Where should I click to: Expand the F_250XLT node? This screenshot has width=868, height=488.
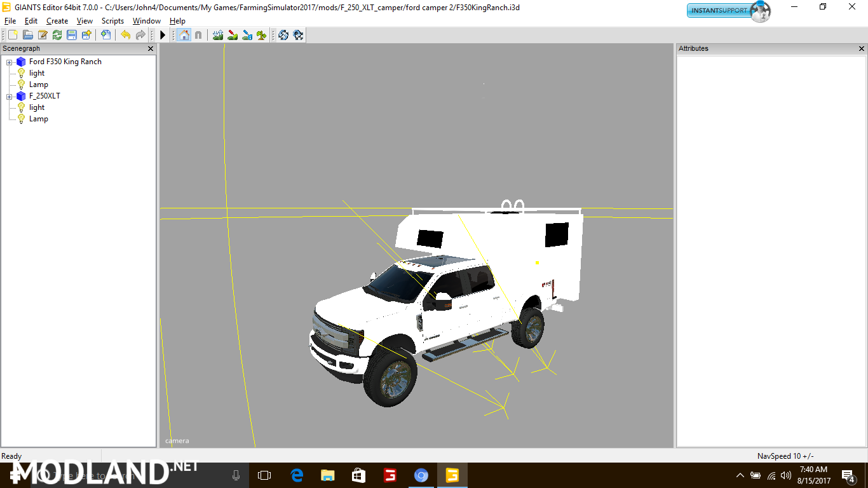[8, 96]
